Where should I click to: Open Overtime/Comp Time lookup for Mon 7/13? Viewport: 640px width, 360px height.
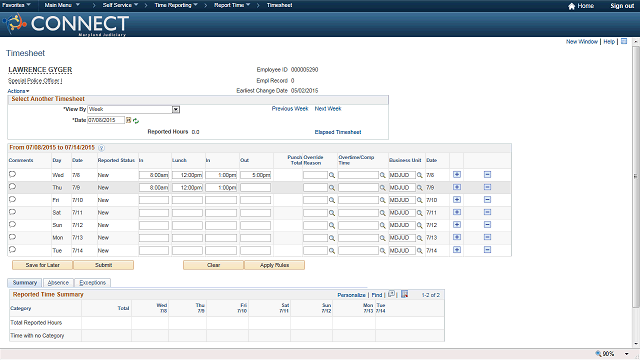tap(382, 238)
